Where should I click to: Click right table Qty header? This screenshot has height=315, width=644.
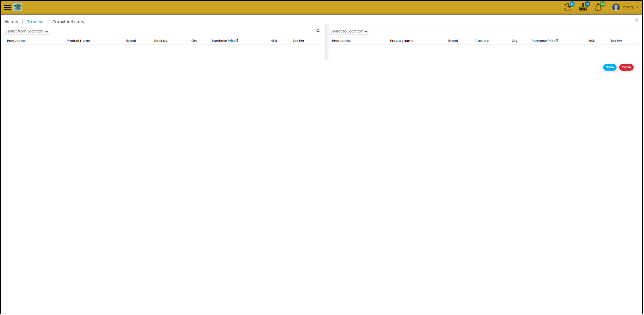(515, 41)
